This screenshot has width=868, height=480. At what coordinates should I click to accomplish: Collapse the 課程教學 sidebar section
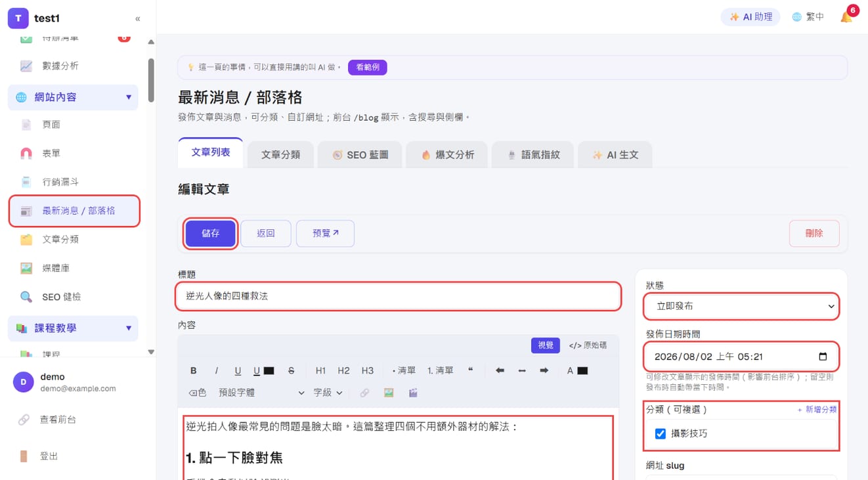[x=73, y=328]
